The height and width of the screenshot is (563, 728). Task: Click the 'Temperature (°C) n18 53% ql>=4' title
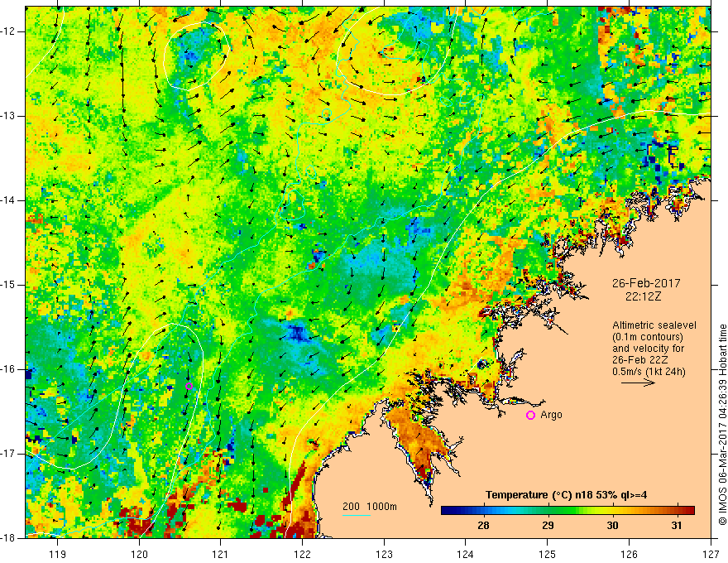point(567,495)
